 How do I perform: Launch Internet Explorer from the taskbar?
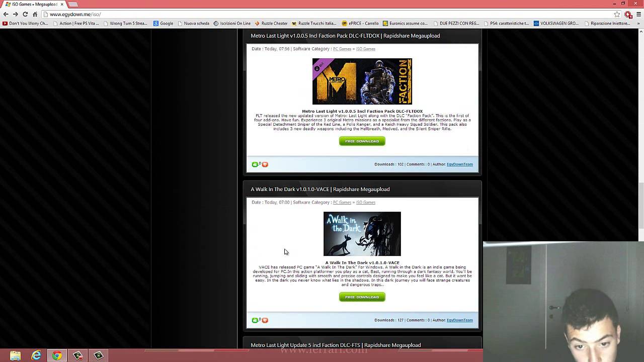click(36, 355)
